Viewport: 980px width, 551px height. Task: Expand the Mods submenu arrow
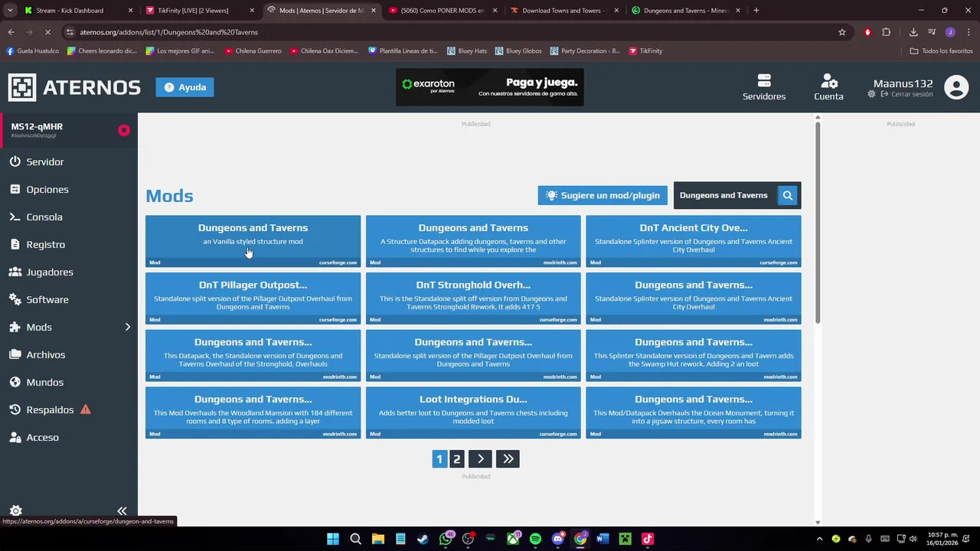point(128,328)
